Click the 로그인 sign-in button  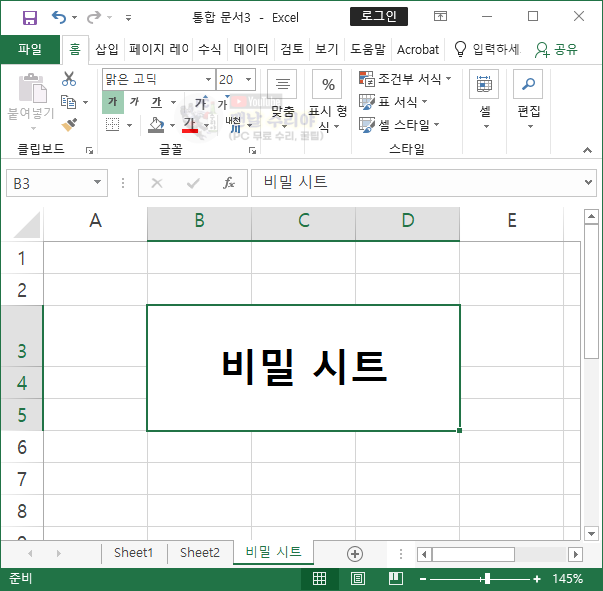[379, 17]
